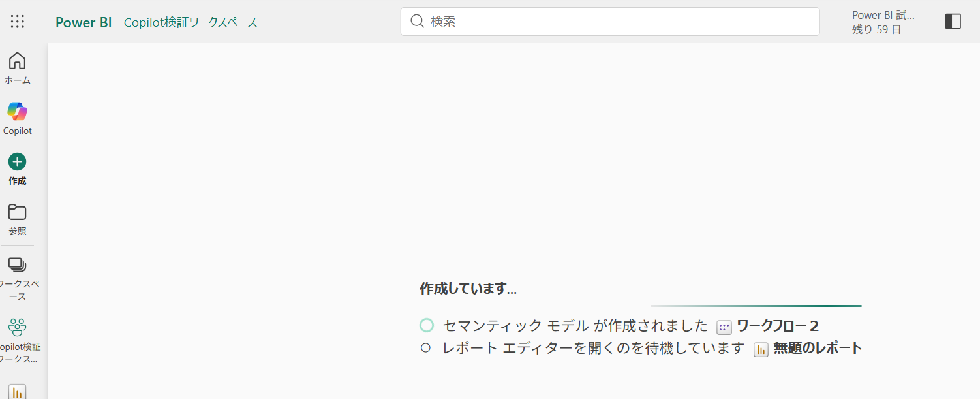Go to ホーム in the left navigation
980x399 pixels.
click(18, 69)
